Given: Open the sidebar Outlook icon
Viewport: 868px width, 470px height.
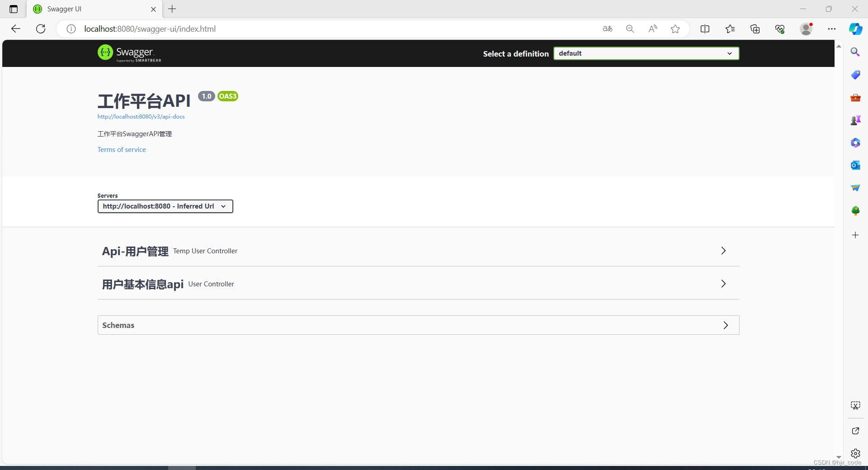Looking at the screenshot, I should point(855,165).
